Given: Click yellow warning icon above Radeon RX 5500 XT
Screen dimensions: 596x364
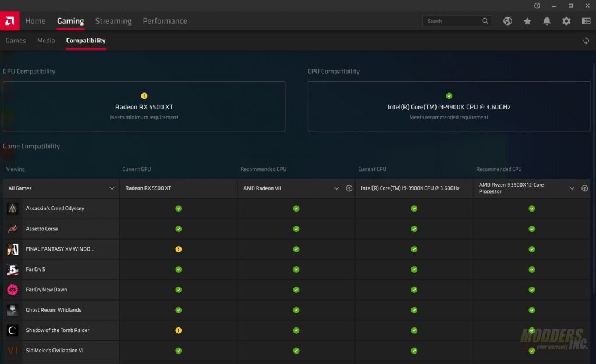Looking at the screenshot, I should pos(144,95).
